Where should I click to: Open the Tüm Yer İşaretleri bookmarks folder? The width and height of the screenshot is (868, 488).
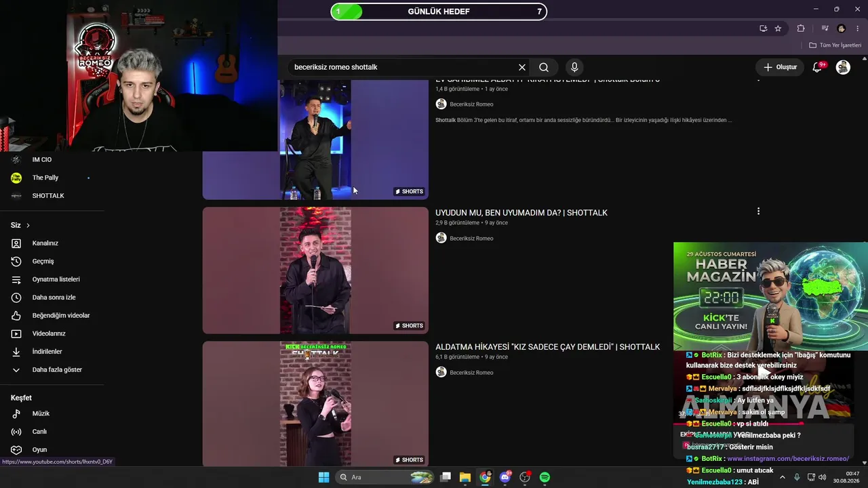[x=835, y=45]
